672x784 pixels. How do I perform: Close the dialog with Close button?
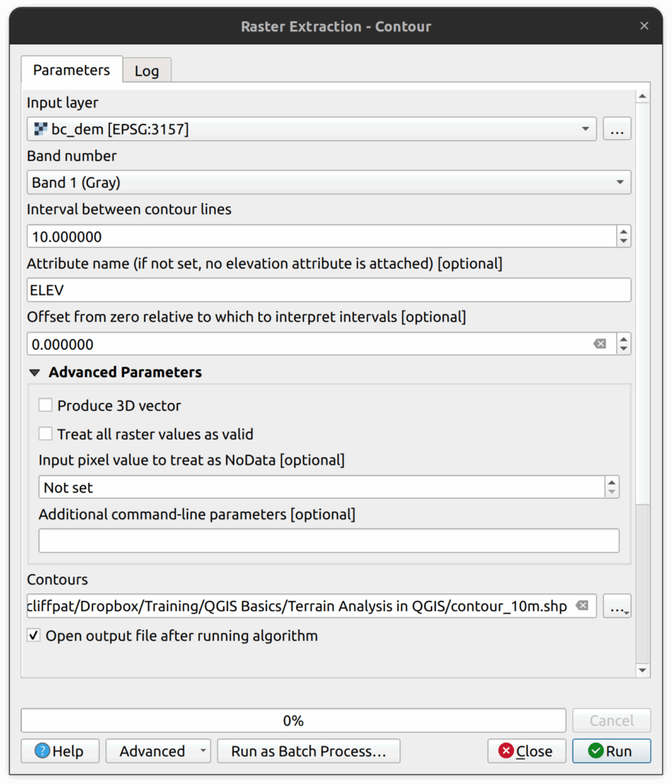coord(527,751)
